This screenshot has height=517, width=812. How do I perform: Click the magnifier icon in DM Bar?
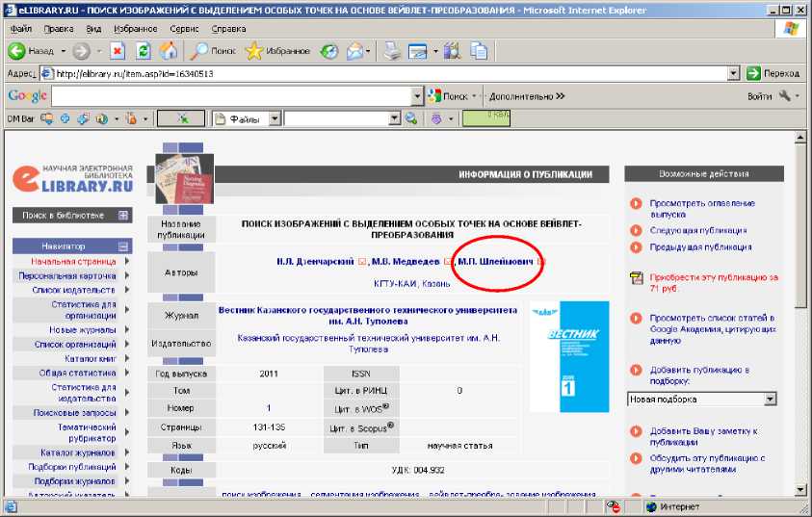pos(411,119)
